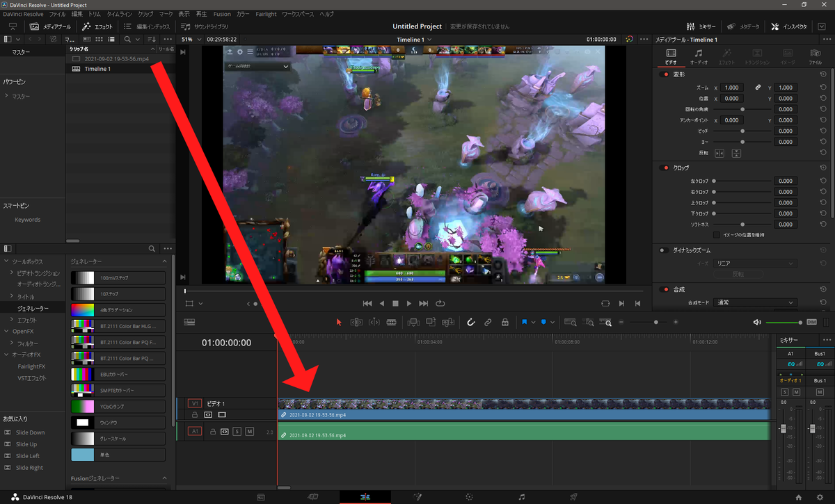Click the overwrite clip icon
This screenshot has height=504, width=835.
431,323
